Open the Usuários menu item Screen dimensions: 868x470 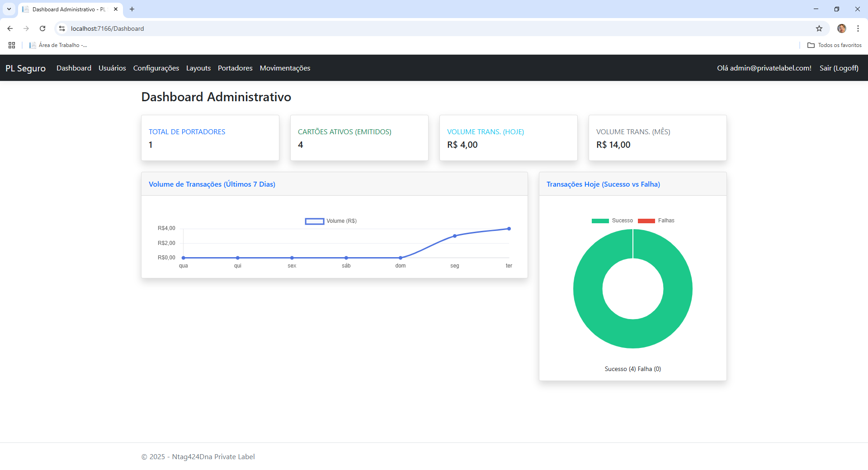point(112,68)
